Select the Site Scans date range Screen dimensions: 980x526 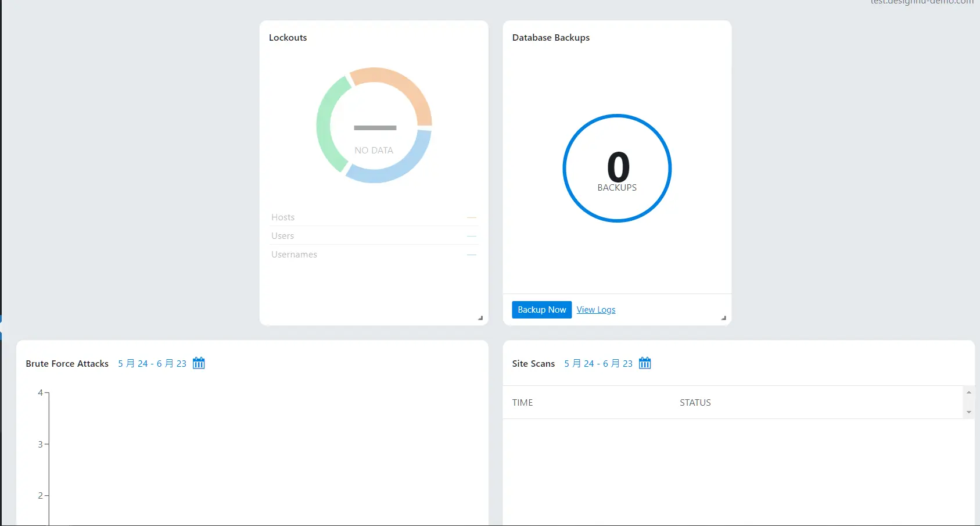(x=598, y=363)
